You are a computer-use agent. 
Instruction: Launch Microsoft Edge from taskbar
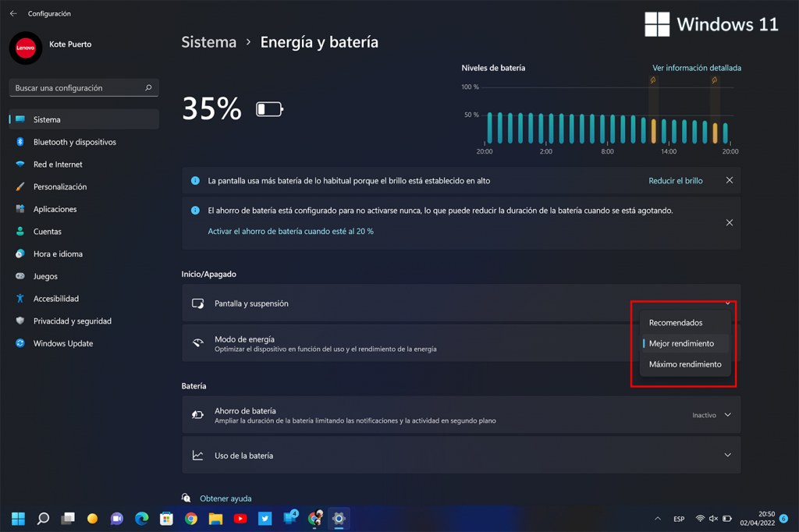142,519
